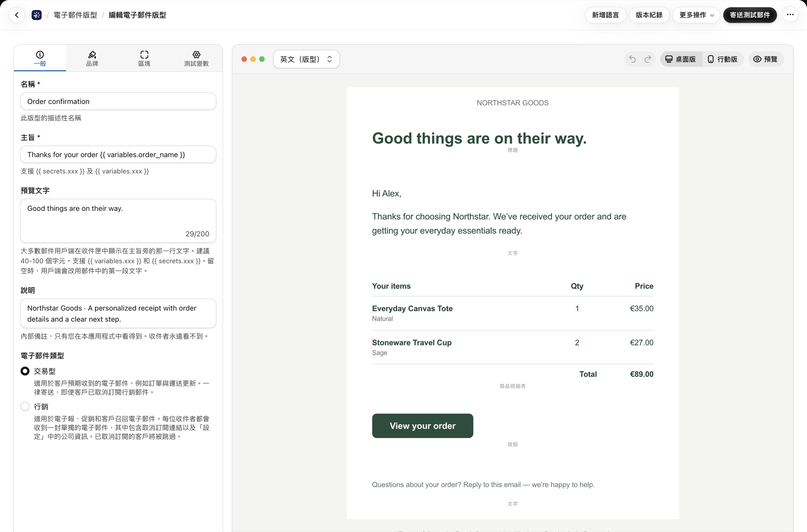Click 寄送測試郵件 button
Viewport: 807px width, 532px height.
pos(750,15)
